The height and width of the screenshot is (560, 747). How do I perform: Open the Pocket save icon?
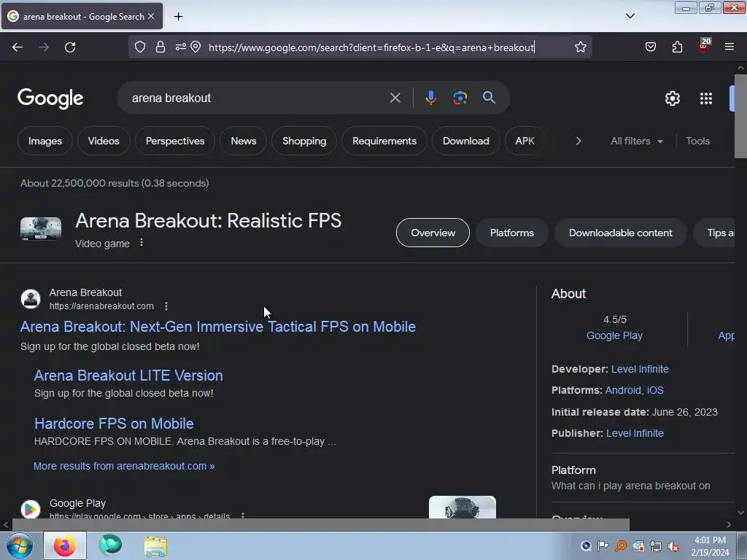click(650, 47)
